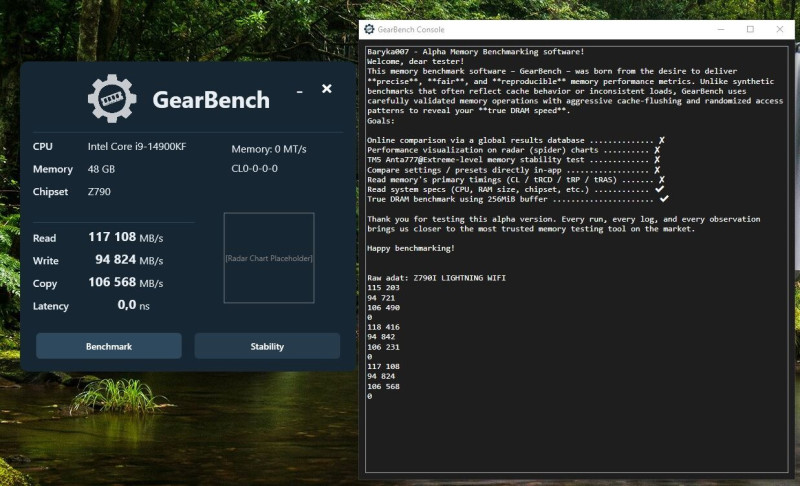Click the 'Compare settings / presets directly in-app' line
Screen dimensions: 800x486
514,170
